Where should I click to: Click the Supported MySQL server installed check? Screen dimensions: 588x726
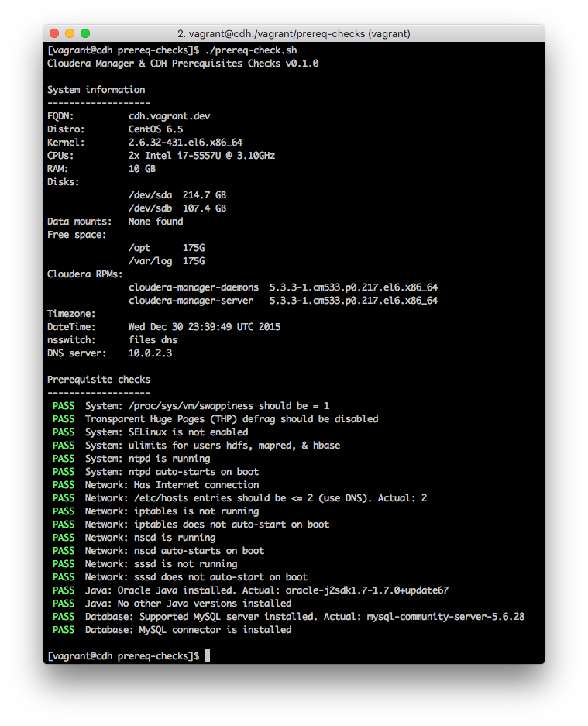288,618
